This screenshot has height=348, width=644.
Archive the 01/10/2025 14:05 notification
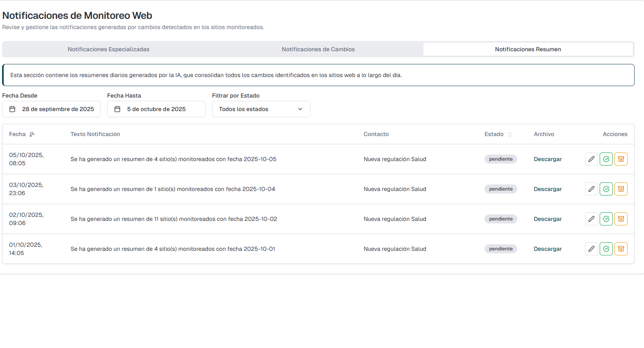621,249
